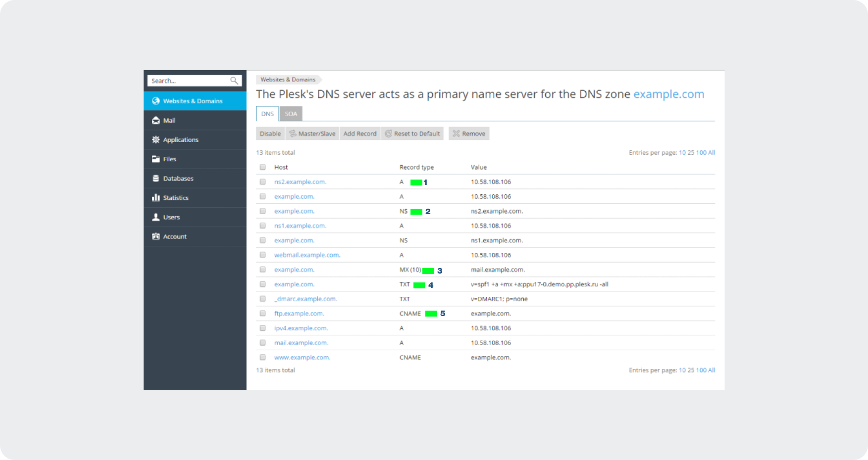The height and width of the screenshot is (460, 868).
Task: Click the Mail envelope icon
Action: (156, 120)
